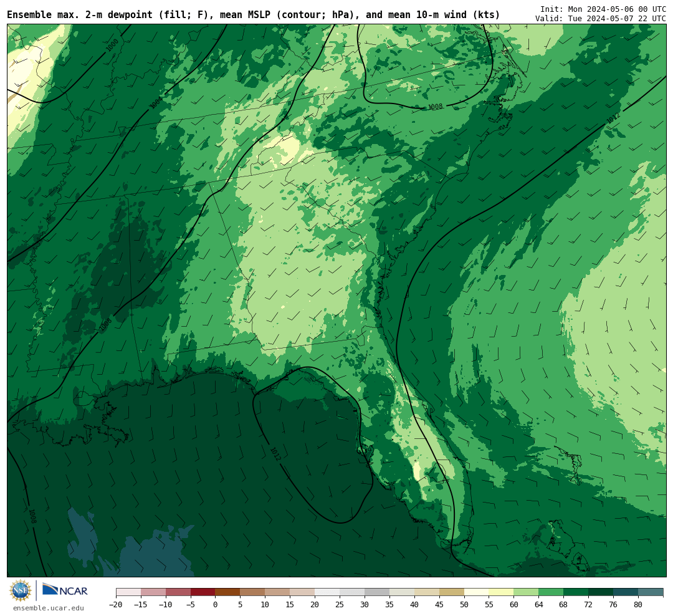Click the colorbar tick label 50

[x=464, y=605]
